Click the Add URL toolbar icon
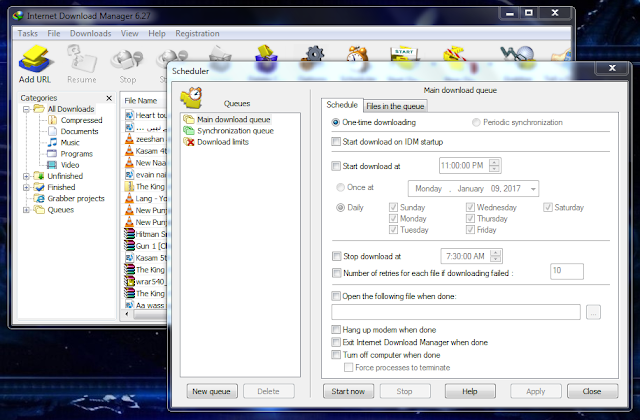This screenshot has width=640, height=420. tap(35, 59)
